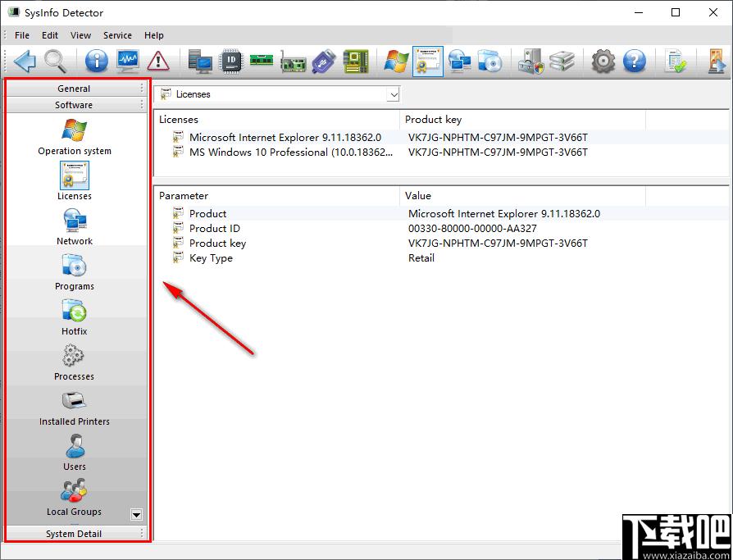Select the motherboard toolbar icon

point(356,61)
